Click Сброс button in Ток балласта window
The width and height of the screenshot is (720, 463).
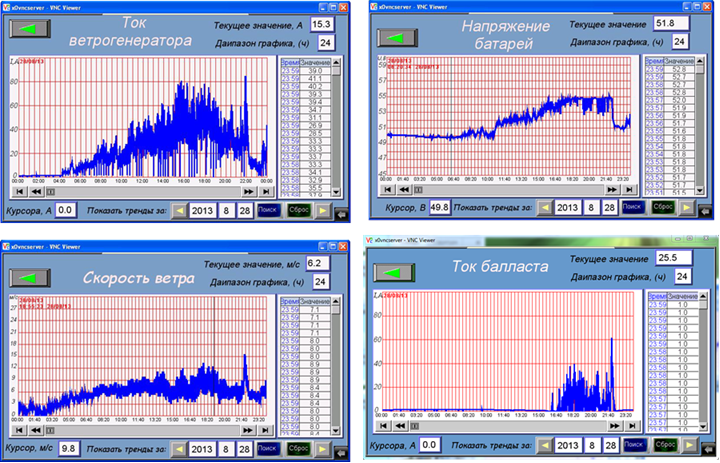tap(665, 445)
